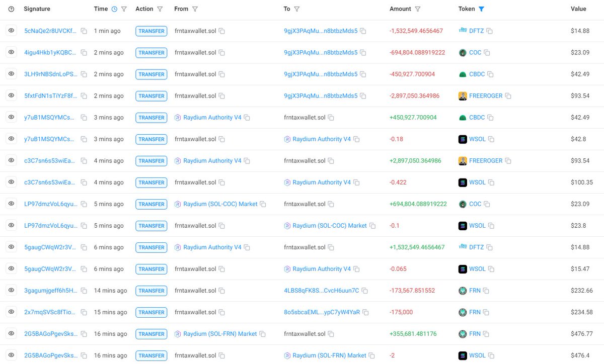Toggle eye icon for 4igu4Hkb1yKQBC row
This screenshot has width=604, height=364.
click(x=11, y=53)
